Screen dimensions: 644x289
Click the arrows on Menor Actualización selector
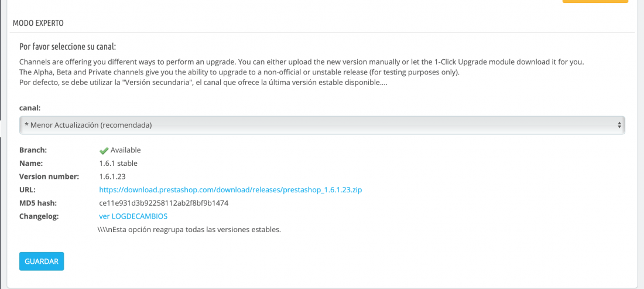619,125
